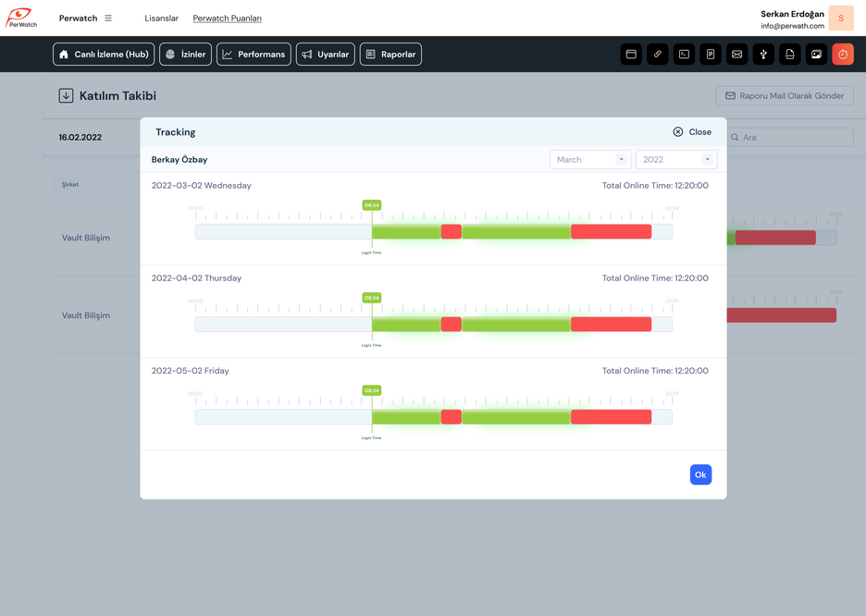Click Raporu Mail Olarak Gönder button
The height and width of the screenshot is (616, 866).
tap(785, 95)
